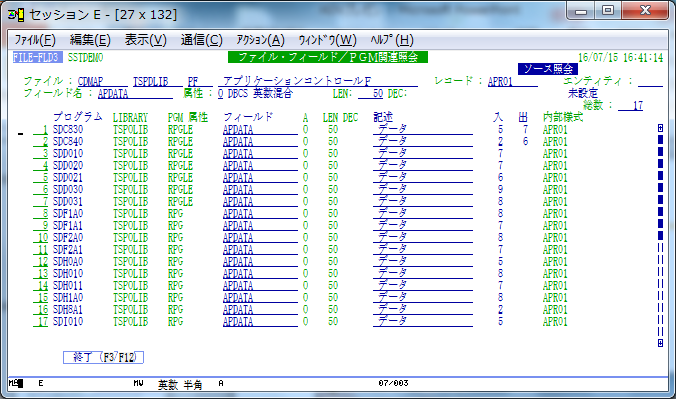Image resolution: width=676 pixels, height=399 pixels.
Task: Click the データ description in SDH8A1 row
Action: click(x=423, y=309)
